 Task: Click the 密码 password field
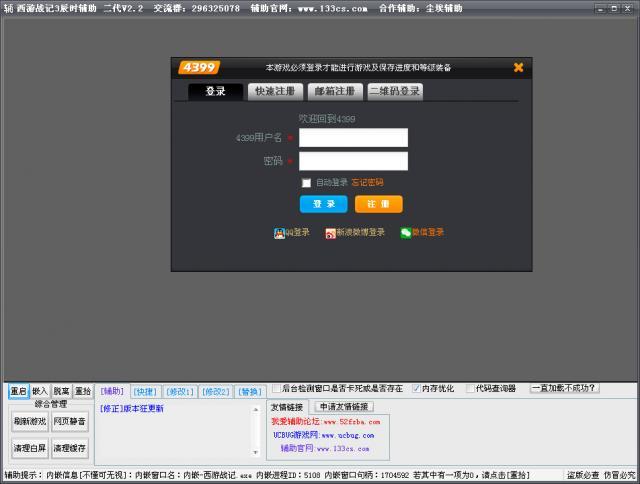point(353,161)
